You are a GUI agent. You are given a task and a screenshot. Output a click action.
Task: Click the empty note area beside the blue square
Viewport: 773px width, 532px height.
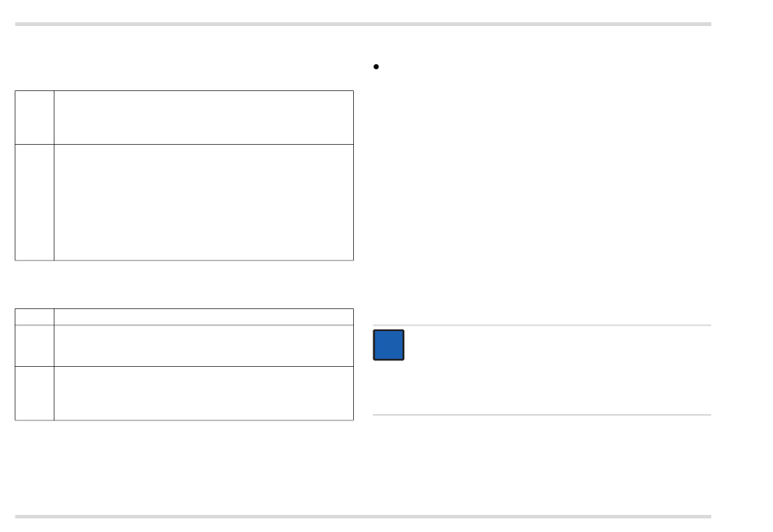pos(559,370)
